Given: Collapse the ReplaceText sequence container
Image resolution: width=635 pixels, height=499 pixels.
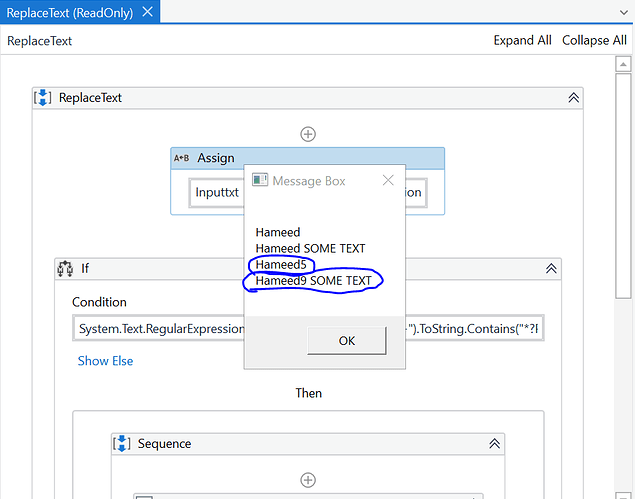Looking at the screenshot, I should [x=574, y=98].
